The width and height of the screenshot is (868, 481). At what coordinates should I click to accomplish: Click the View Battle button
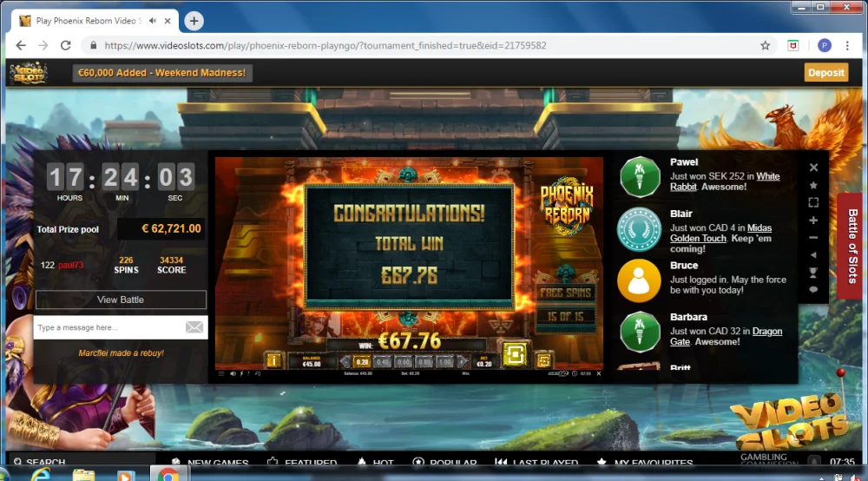coord(121,300)
